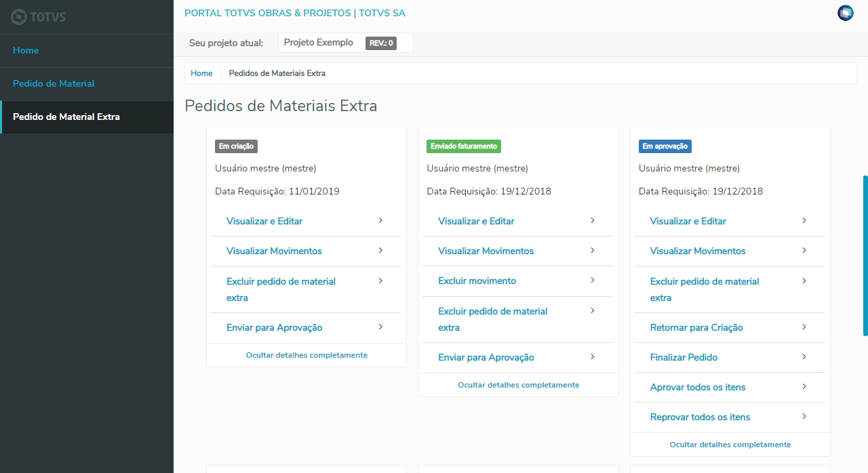Click chevron next to Reprovar todos os itens
This screenshot has height=473, width=868.
[804, 417]
